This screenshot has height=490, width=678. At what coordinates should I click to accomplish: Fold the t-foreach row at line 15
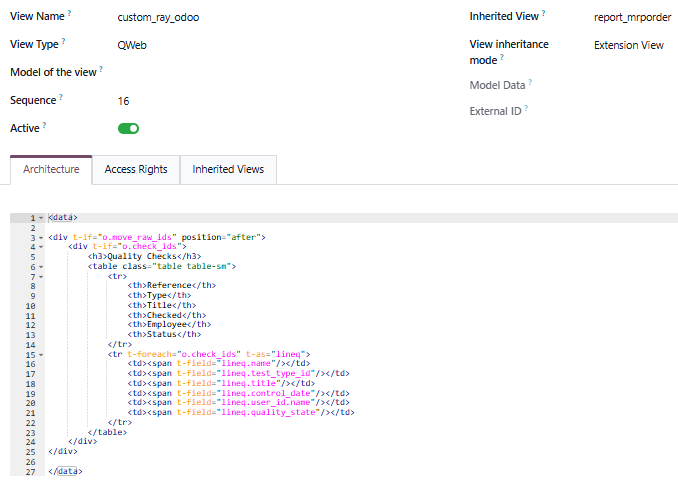tap(40, 354)
